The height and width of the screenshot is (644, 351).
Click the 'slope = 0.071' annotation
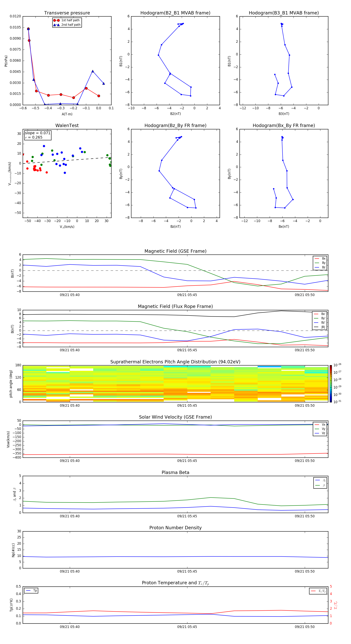[38, 133]
